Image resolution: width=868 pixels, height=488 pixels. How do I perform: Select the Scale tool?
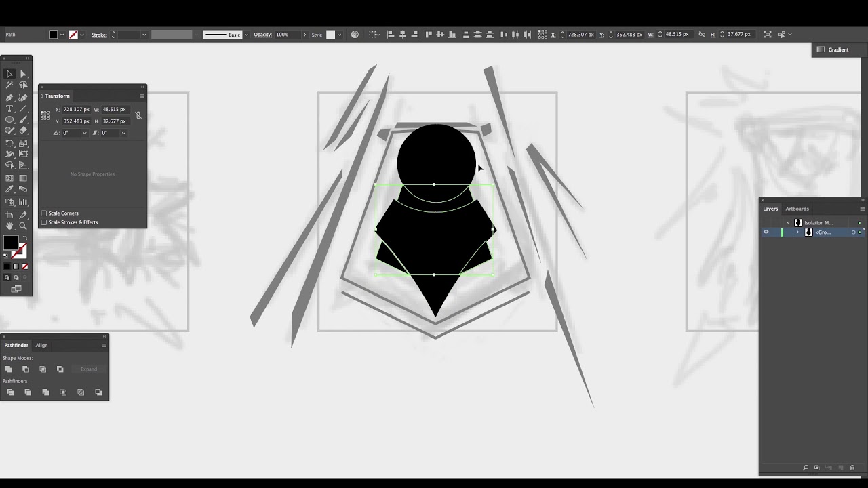click(x=23, y=144)
